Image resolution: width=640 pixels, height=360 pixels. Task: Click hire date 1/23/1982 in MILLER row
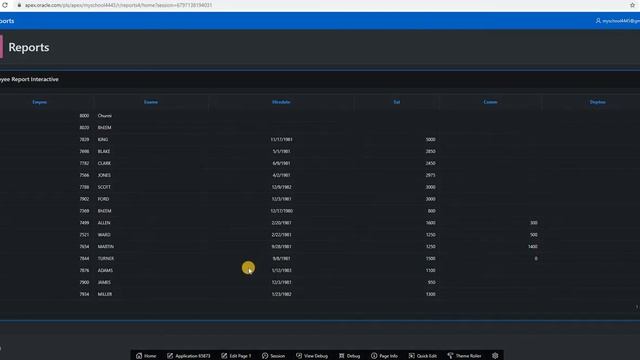[281, 294]
